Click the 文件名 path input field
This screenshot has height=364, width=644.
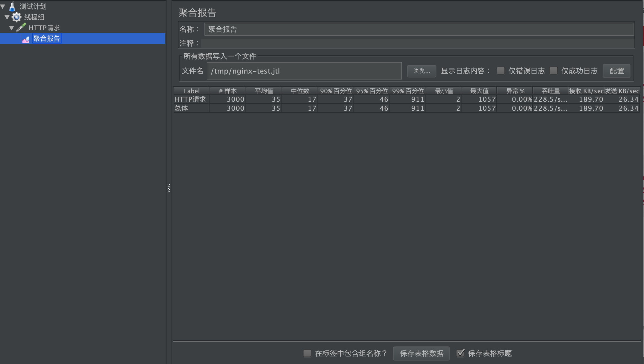[x=304, y=71]
